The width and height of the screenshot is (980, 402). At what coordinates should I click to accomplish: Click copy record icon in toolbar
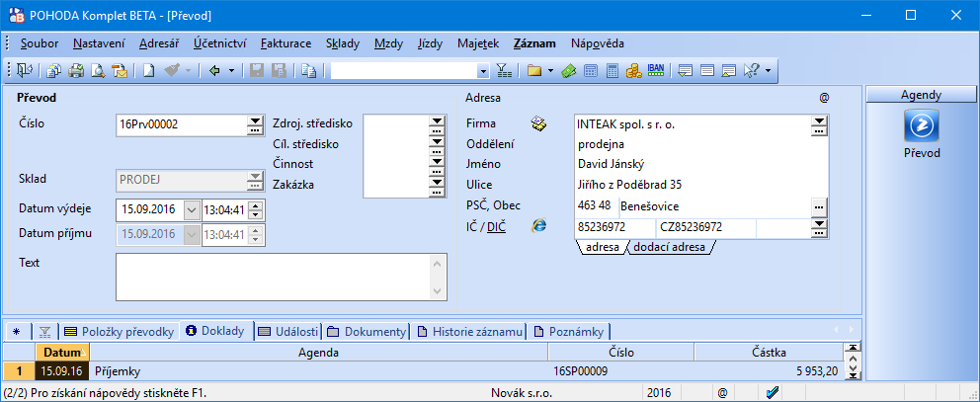pos(308,71)
